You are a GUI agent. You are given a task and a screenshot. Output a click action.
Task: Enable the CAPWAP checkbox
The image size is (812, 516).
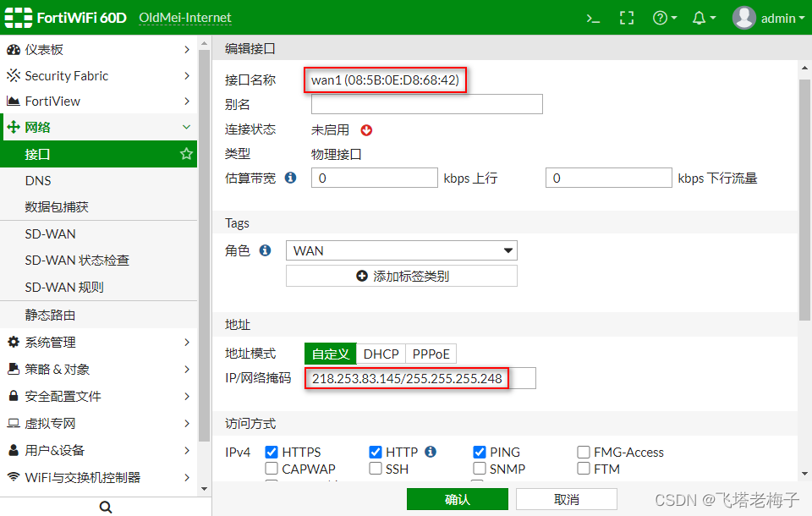(x=272, y=469)
